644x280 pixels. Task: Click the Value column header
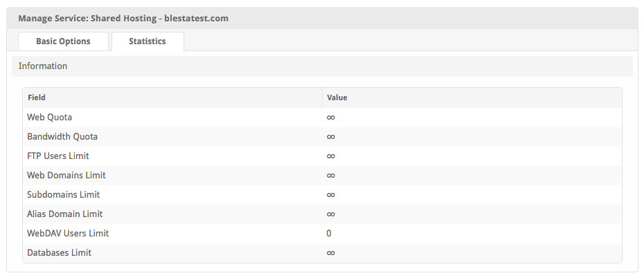pyautogui.click(x=337, y=97)
